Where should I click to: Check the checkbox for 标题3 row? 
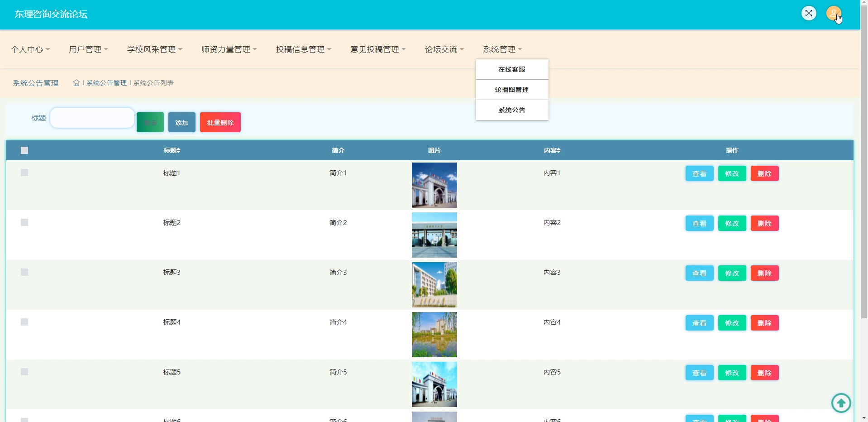click(24, 272)
